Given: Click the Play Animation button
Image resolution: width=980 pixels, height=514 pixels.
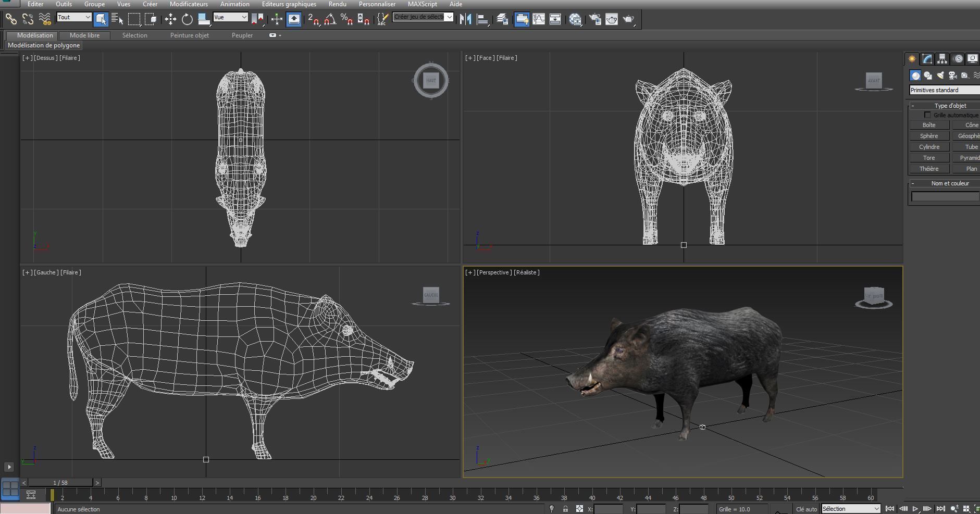Looking at the screenshot, I should point(915,509).
